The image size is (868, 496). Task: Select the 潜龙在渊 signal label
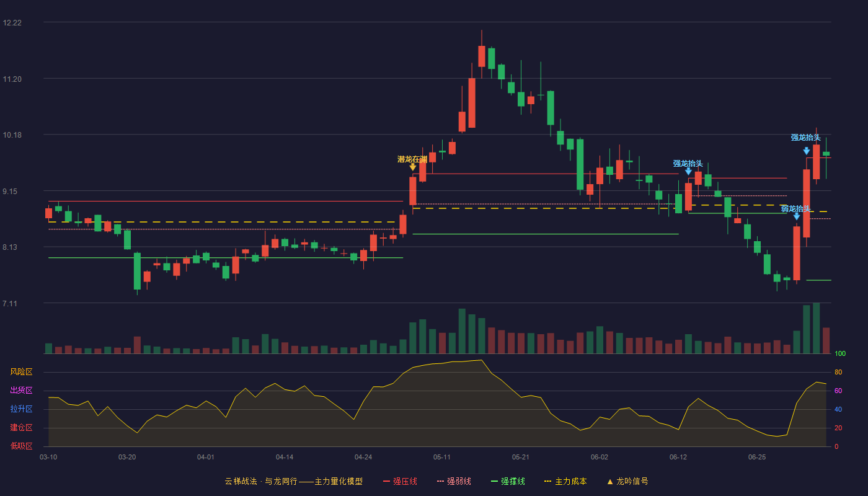tap(412, 159)
